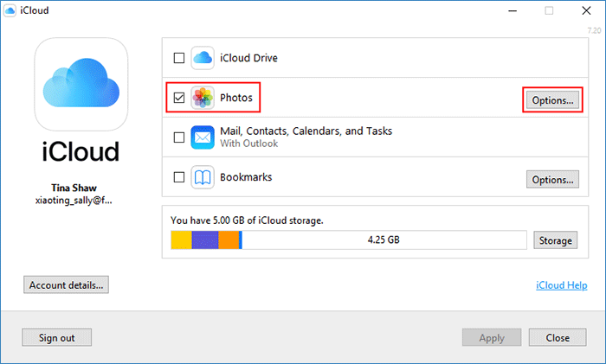The height and width of the screenshot is (364, 606).
Task: Click the Mail envelope icon
Action: (x=203, y=137)
